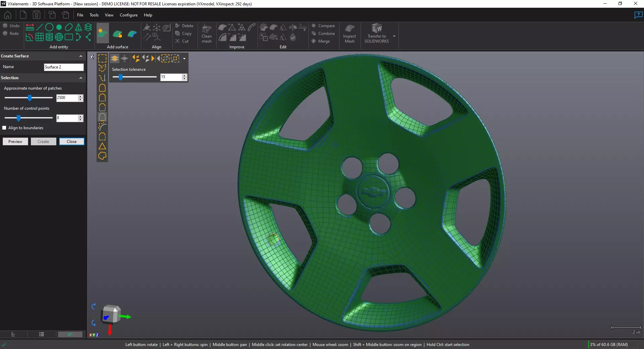Select the rectangle selection tool
This screenshot has width=644, height=349.
(102, 58)
